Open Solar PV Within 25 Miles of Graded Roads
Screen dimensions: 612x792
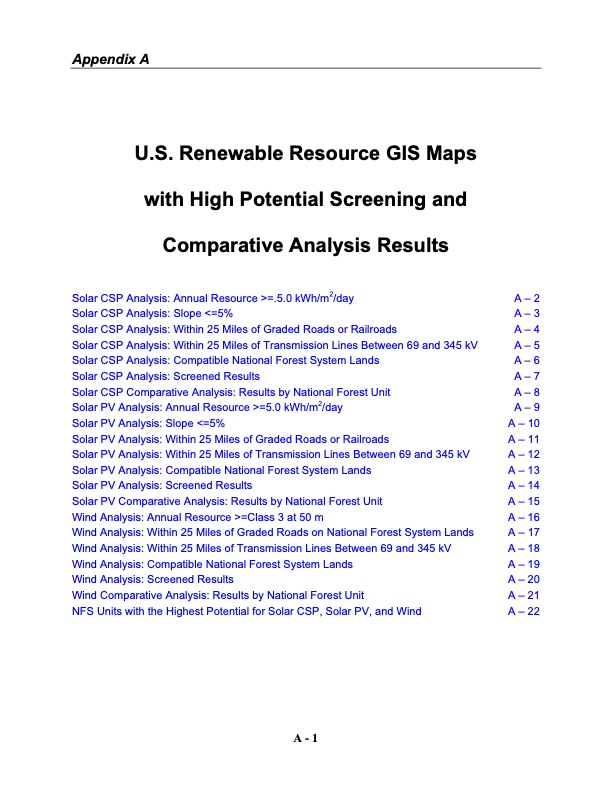click(230, 439)
